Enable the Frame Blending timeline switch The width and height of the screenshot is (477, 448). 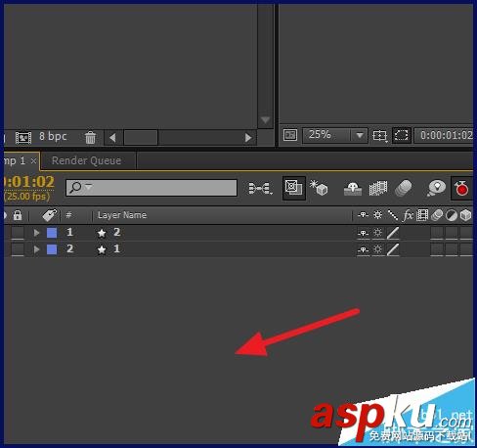[x=378, y=189]
